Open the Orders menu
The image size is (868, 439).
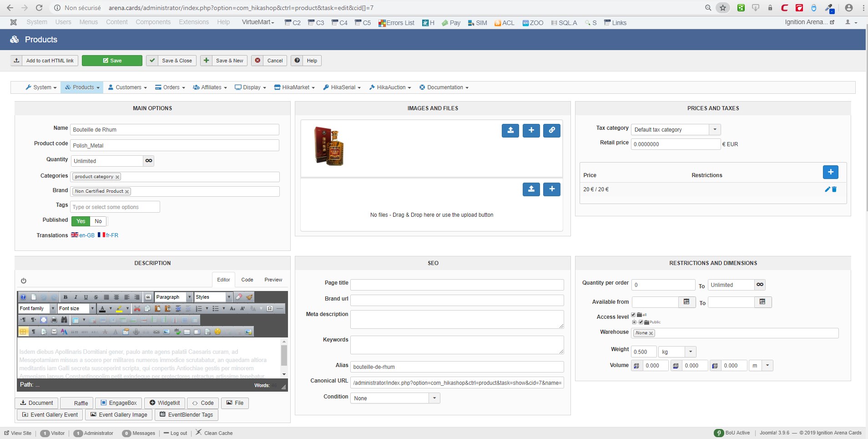pos(170,87)
